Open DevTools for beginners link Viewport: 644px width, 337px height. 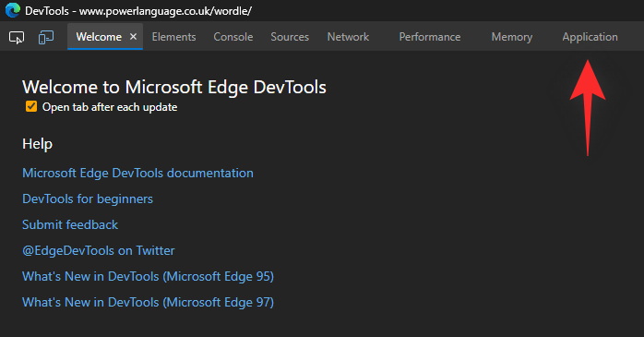(88, 199)
